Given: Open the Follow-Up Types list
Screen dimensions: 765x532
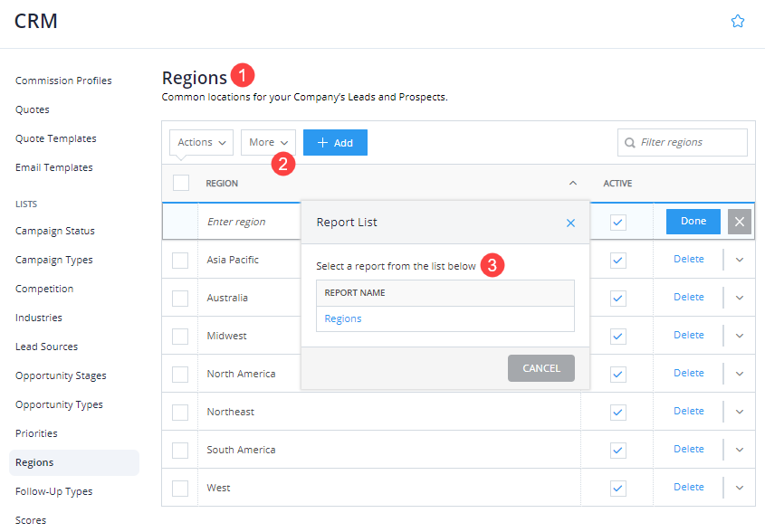Looking at the screenshot, I should tap(53, 491).
